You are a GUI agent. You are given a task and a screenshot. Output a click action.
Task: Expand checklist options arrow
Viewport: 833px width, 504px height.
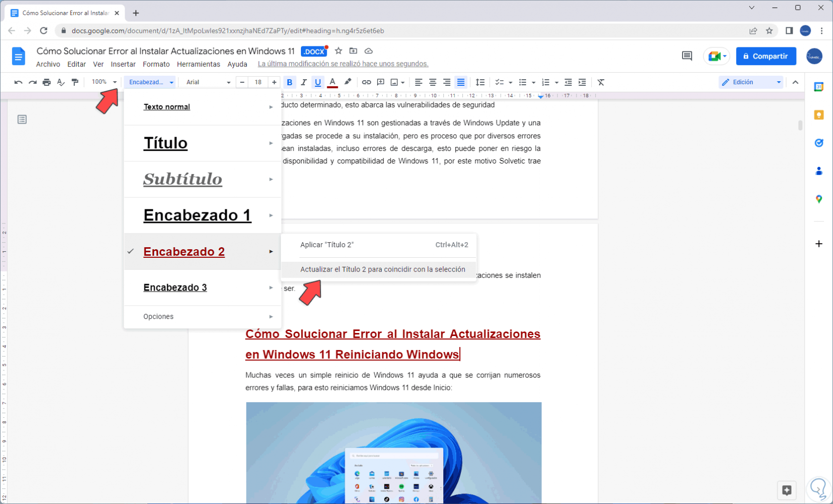click(x=510, y=83)
